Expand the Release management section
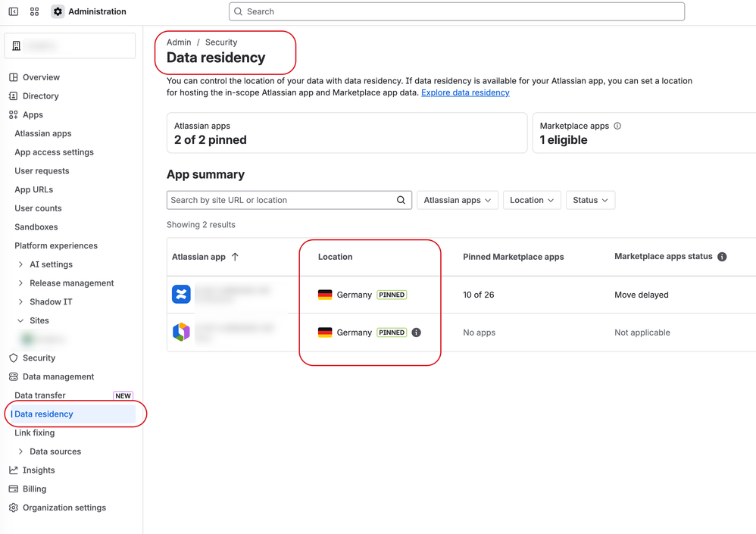 coord(20,283)
